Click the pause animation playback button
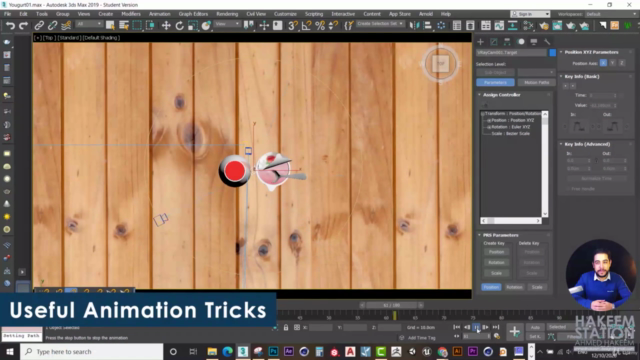The image size is (640, 360). point(476,327)
